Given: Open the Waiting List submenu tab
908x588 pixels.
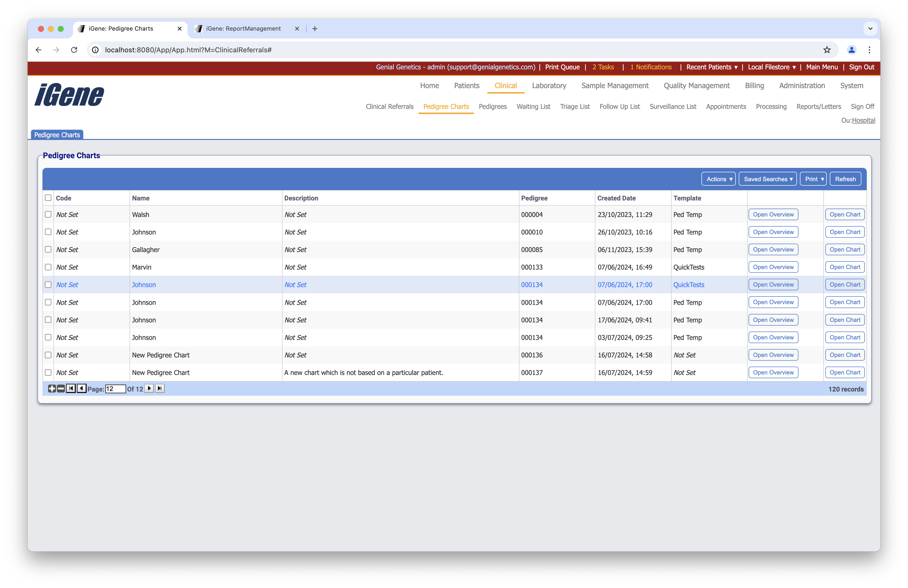Looking at the screenshot, I should (533, 106).
